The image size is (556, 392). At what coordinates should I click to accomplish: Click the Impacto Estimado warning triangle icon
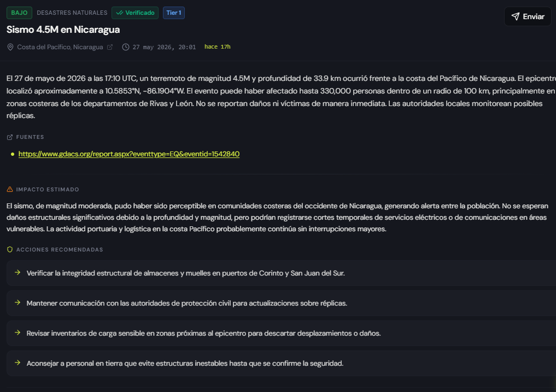[x=10, y=189]
